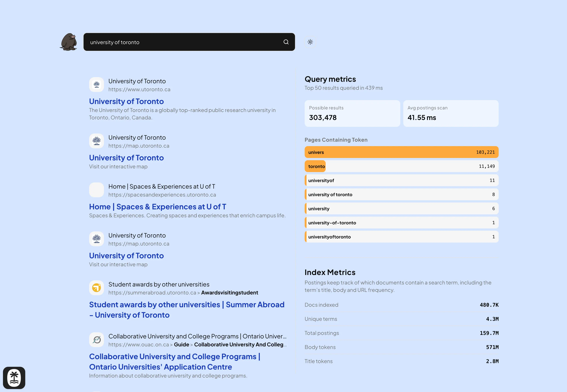Click the 'Docs indexed' value 480.7K
This screenshot has width=567, height=392.
pos(489,305)
